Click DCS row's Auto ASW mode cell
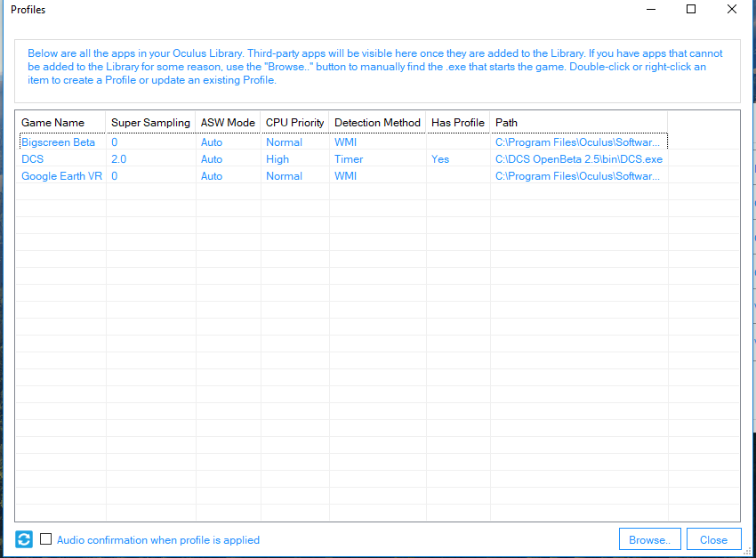The height and width of the screenshot is (558, 756). [211, 159]
